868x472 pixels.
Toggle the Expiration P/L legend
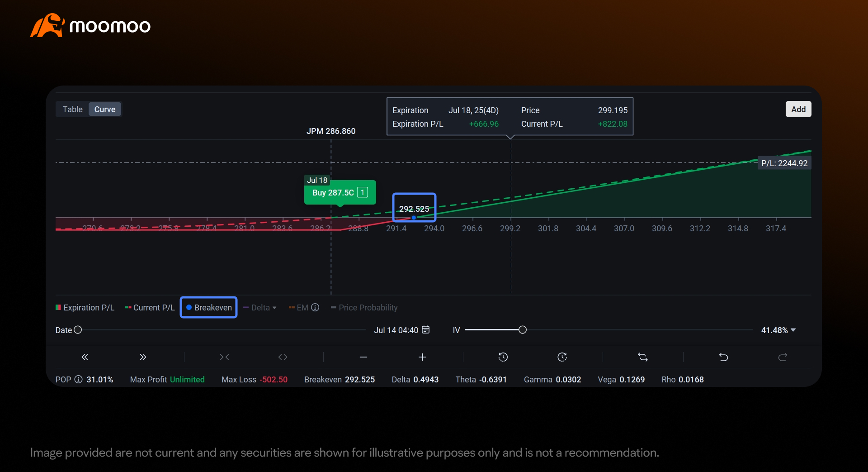tap(85, 308)
